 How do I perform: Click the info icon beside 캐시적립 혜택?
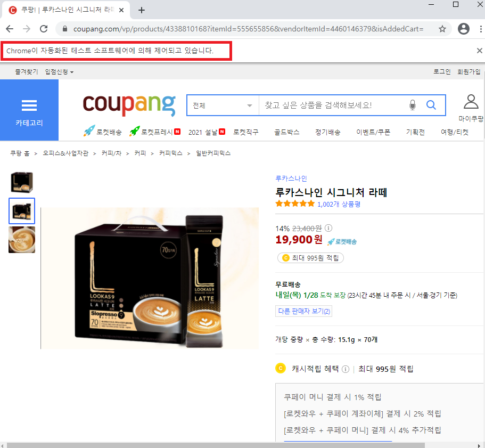coord(346,369)
